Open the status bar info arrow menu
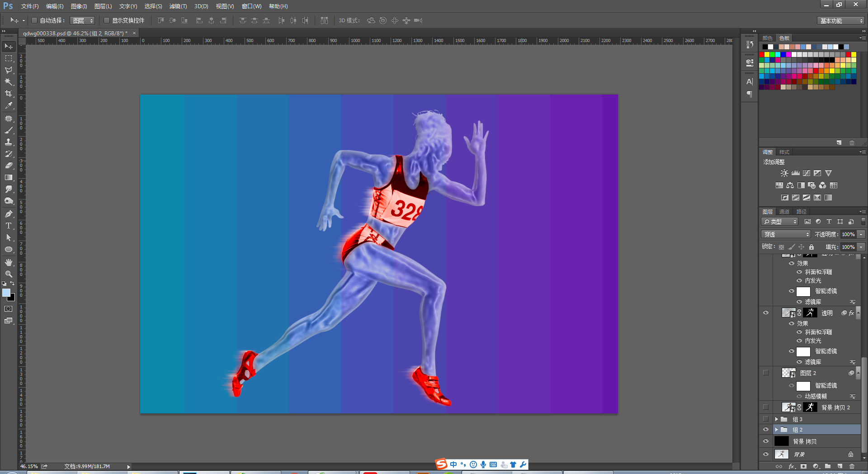The image size is (868, 474). pyautogui.click(x=128, y=467)
